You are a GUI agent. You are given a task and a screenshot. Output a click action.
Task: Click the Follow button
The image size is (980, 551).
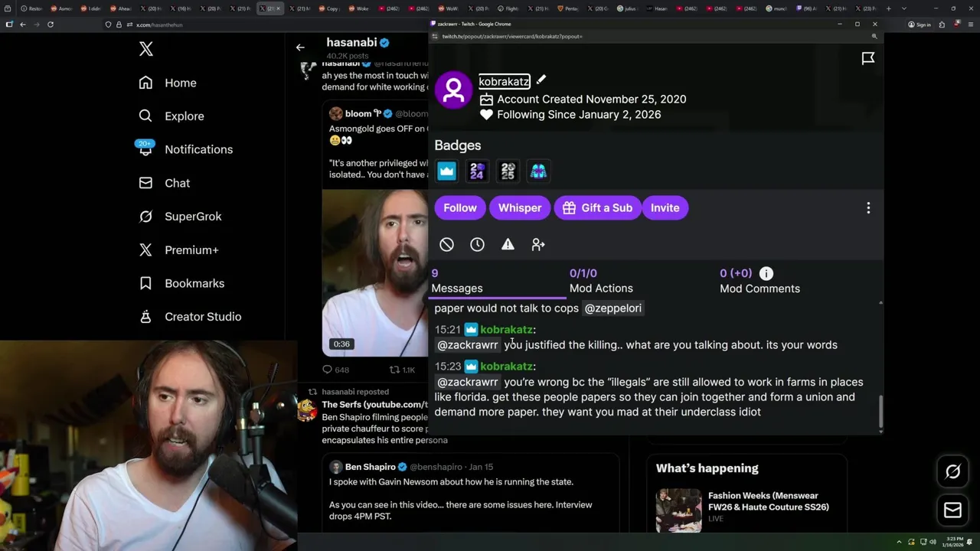460,208
